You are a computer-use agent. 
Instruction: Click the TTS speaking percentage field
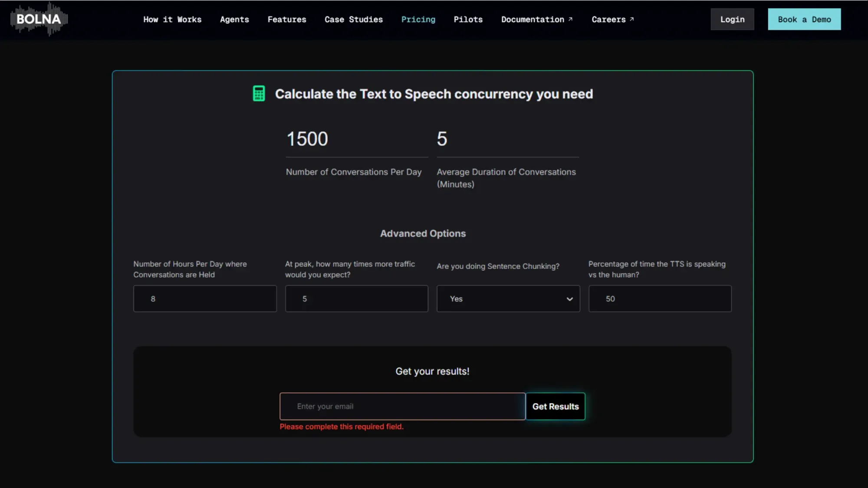coord(659,299)
